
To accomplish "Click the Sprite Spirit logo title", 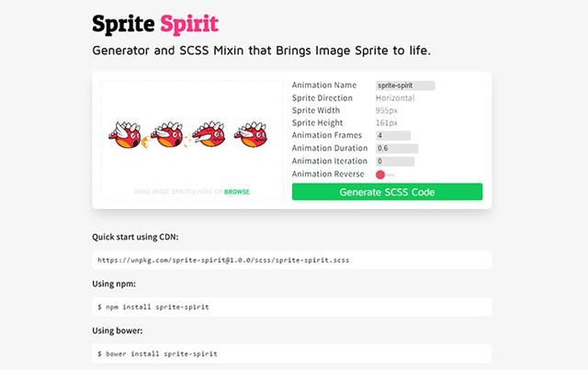I will [x=155, y=22].
